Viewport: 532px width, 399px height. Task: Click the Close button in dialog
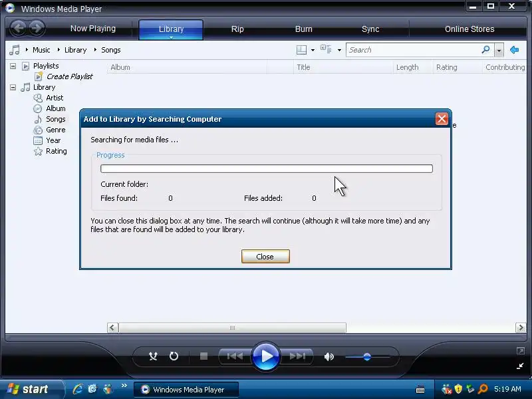point(265,257)
